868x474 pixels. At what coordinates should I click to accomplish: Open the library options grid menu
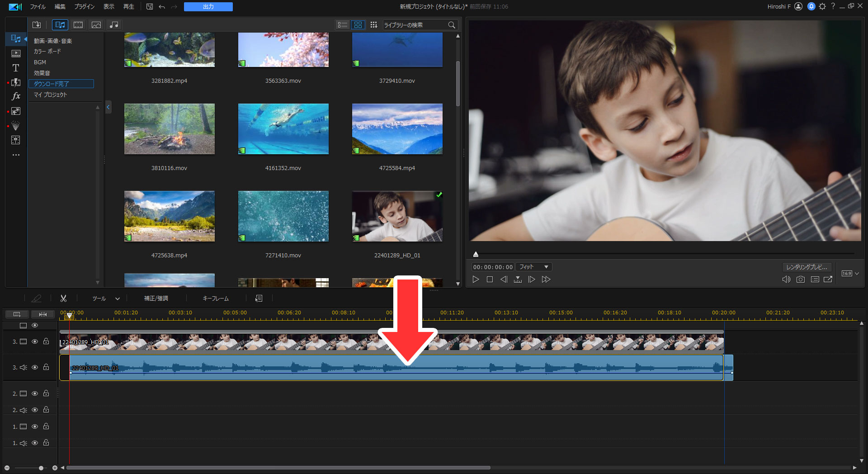click(x=374, y=25)
